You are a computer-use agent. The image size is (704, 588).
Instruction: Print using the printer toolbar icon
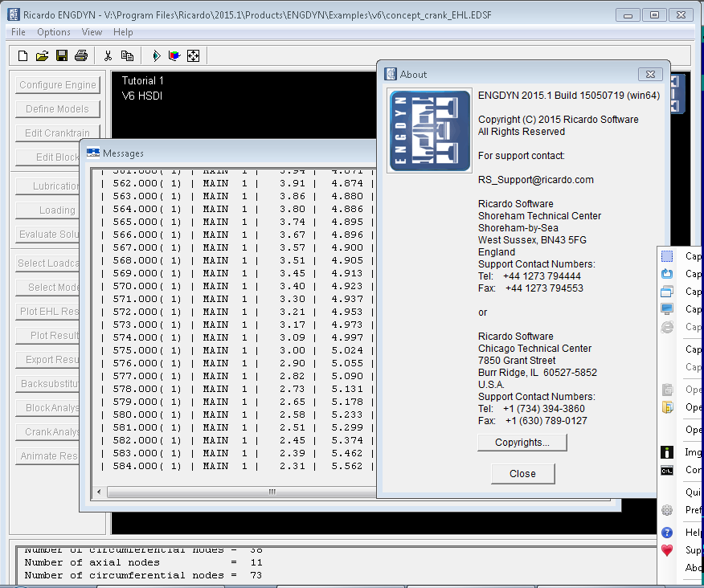81,55
